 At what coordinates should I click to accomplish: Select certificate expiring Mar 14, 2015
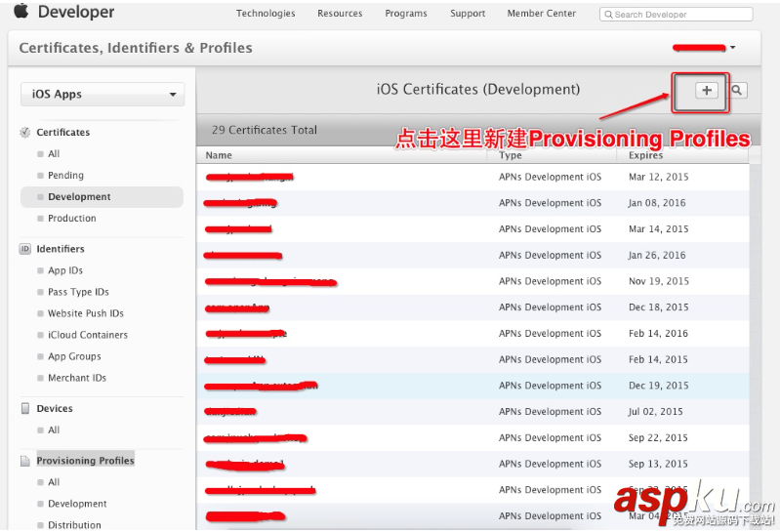472,229
